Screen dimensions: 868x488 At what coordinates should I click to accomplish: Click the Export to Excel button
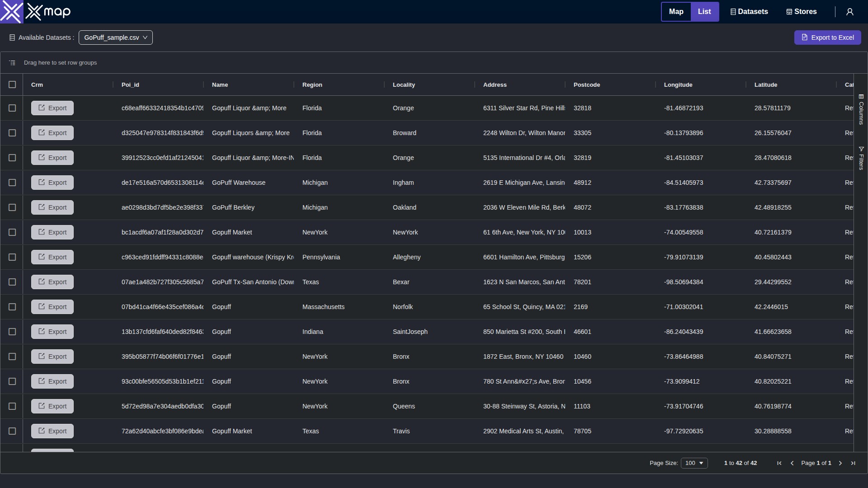(827, 38)
